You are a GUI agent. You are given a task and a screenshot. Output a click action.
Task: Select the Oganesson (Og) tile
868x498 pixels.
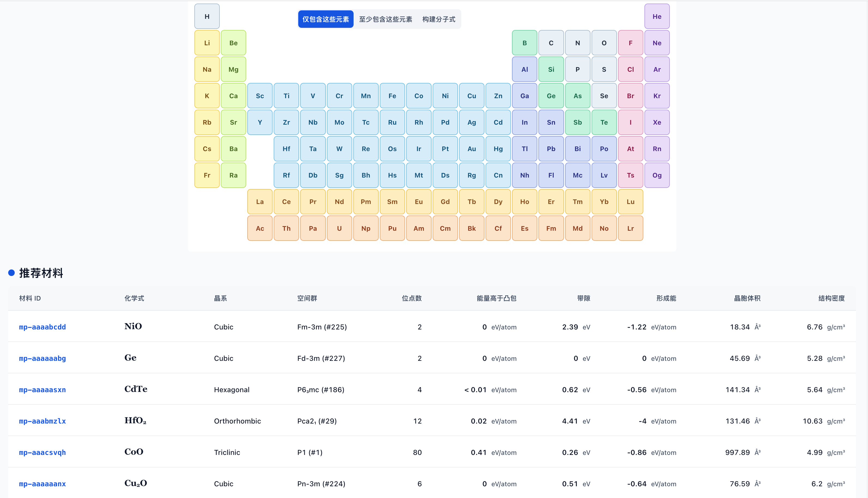coord(657,175)
